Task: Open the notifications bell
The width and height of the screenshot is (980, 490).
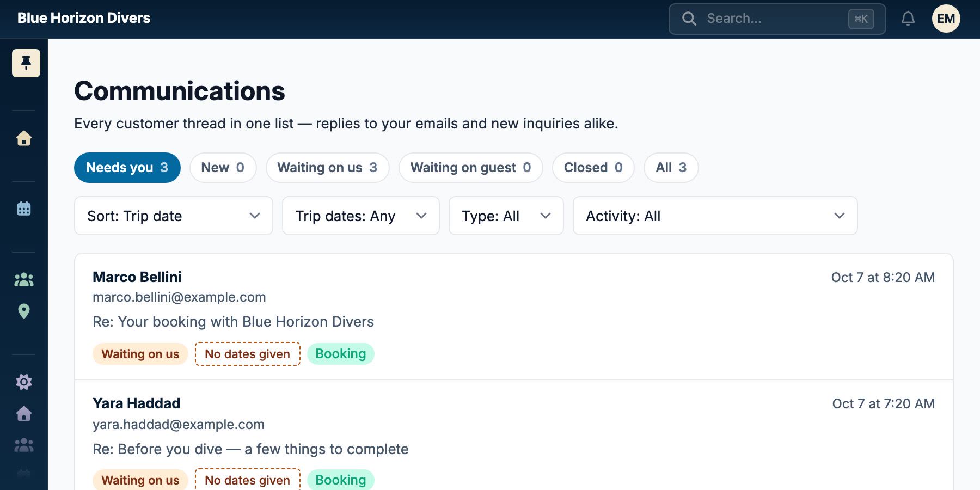Action: [x=908, y=19]
